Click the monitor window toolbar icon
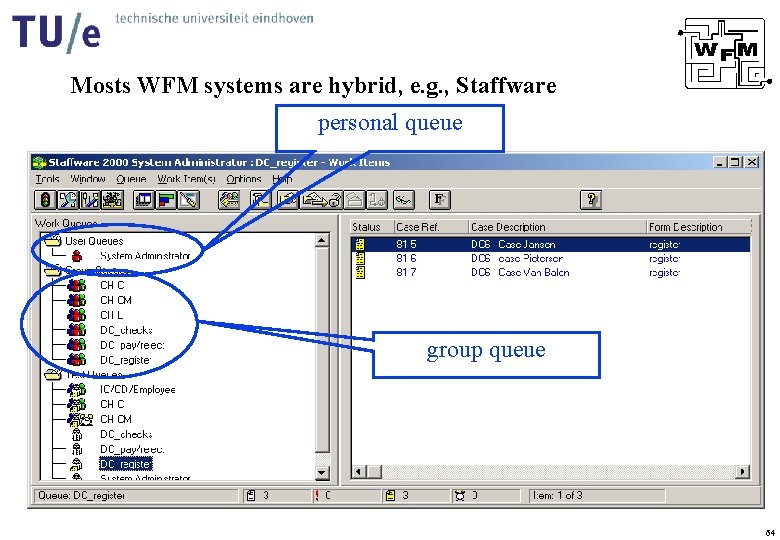This screenshot has width=780, height=540. click(144, 200)
